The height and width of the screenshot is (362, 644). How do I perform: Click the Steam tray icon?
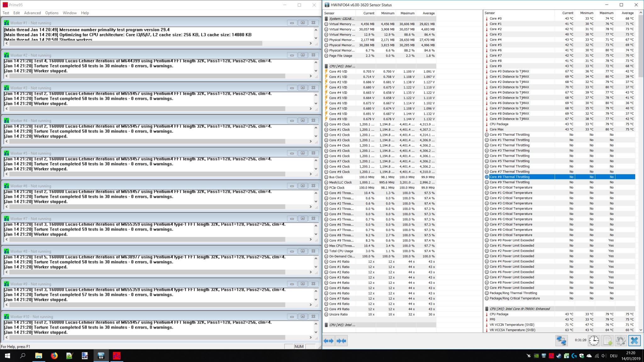559,356
